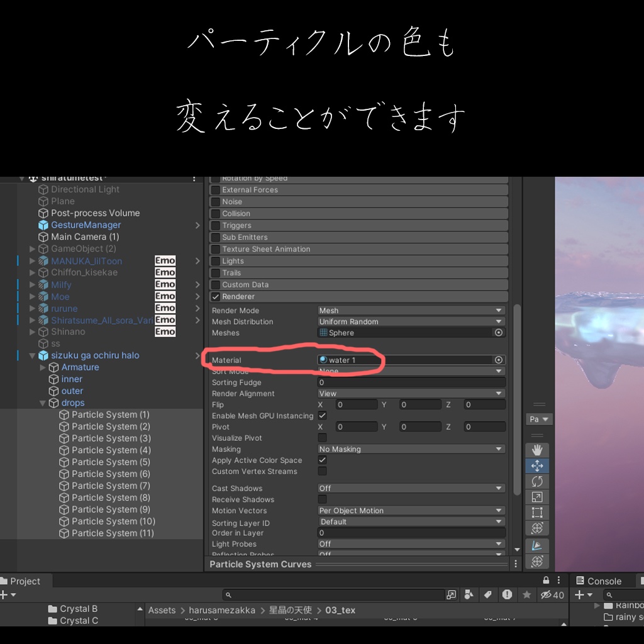The height and width of the screenshot is (644, 644).
Task: Open the Meshes field object picker
Action: click(499, 333)
